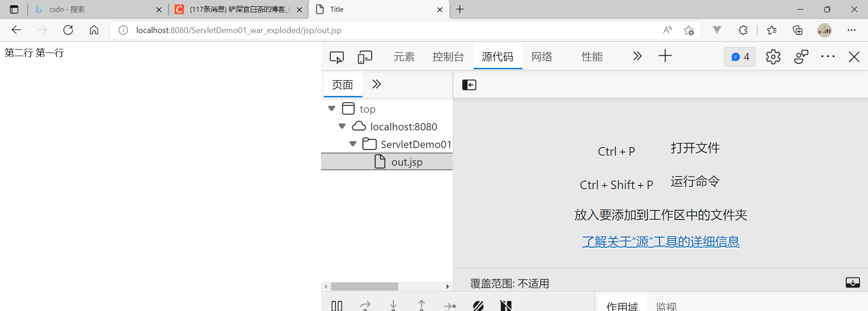Select the localhost:8080 domain item
The image size is (868, 311).
[x=404, y=127]
